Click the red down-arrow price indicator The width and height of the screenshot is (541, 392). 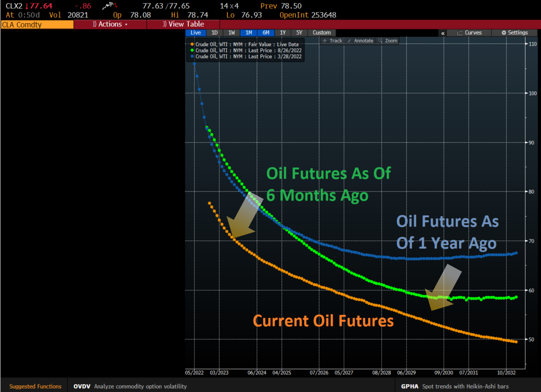point(27,6)
